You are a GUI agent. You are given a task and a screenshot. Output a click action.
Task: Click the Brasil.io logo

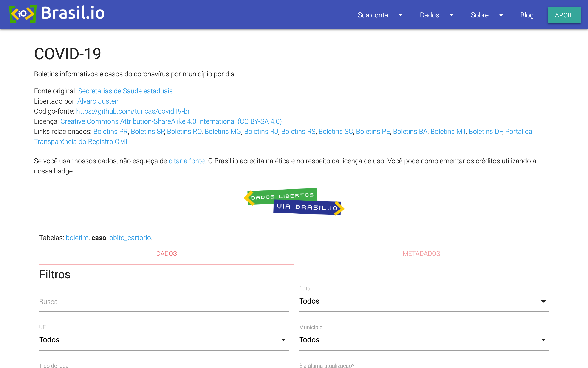point(57,14)
